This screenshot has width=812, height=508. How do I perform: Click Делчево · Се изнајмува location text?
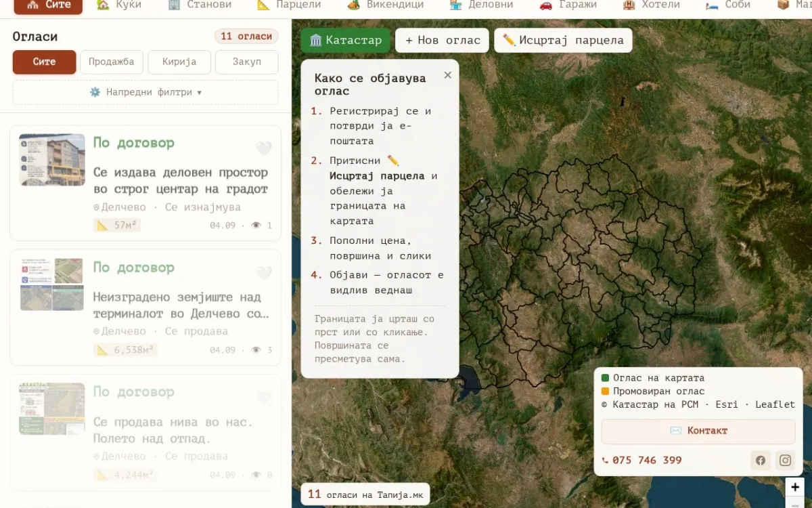click(167, 207)
